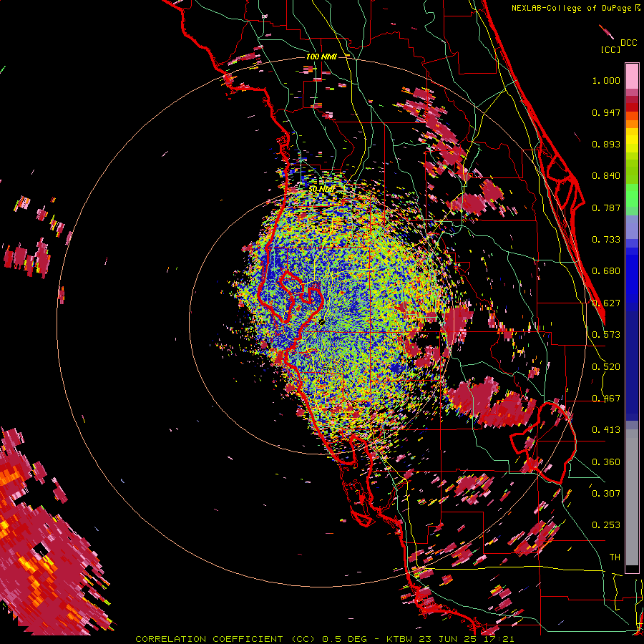Click the DCC product label above color bar
This screenshot has height=644, width=644.
628,43
